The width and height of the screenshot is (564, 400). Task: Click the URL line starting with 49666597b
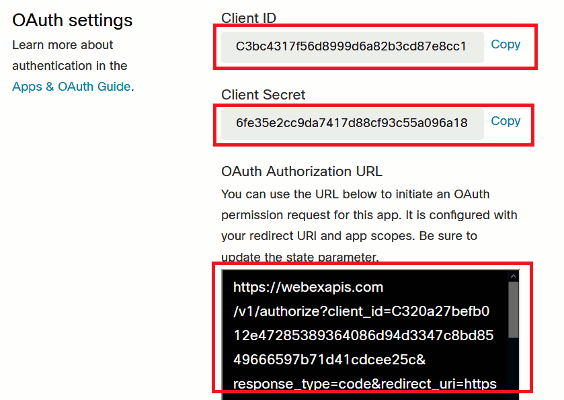(329, 360)
